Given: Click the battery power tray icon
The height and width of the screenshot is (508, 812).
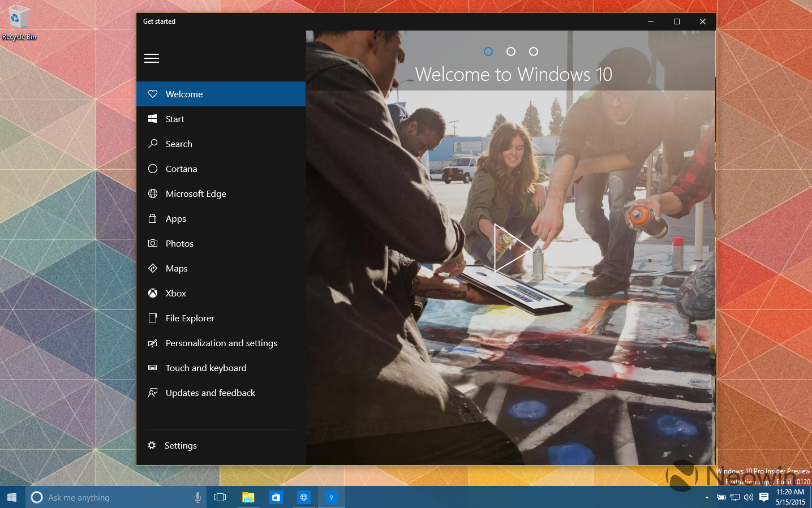Looking at the screenshot, I should tap(721, 497).
